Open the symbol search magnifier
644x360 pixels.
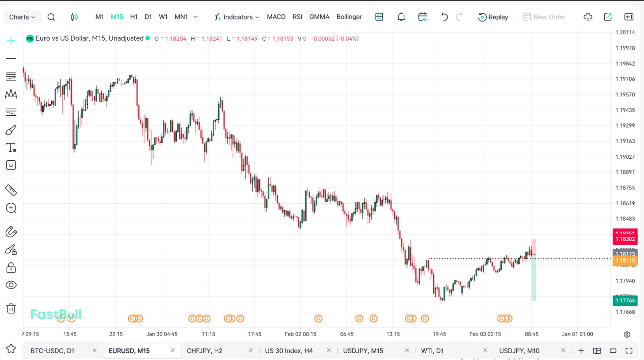(51, 17)
